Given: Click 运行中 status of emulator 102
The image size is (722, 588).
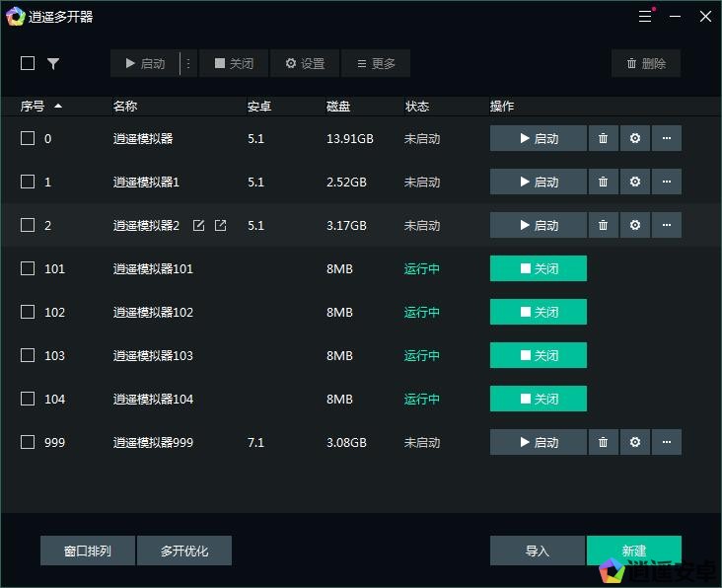Looking at the screenshot, I should [422, 312].
